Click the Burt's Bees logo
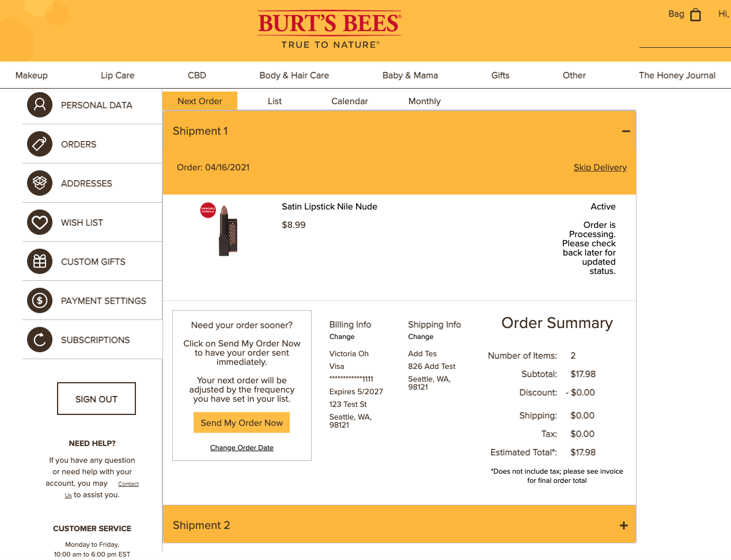Image resolution: width=731 pixels, height=560 pixels. tap(329, 30)
